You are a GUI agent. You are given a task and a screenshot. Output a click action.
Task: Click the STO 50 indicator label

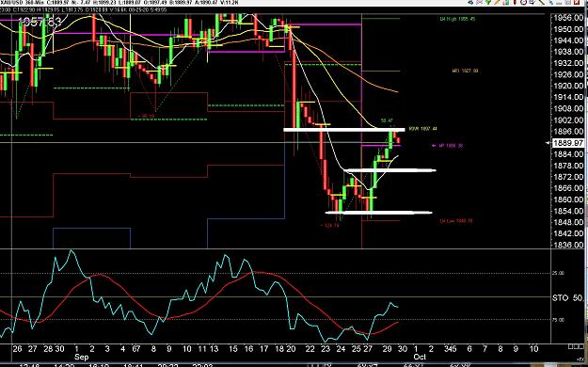(567, 298)
